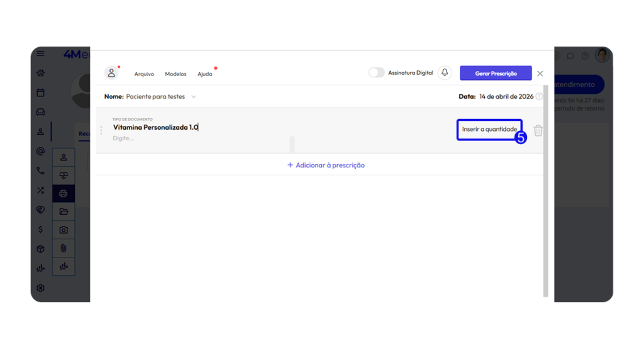
Task: Click the help icon beside the date
Action: coord(539,97)
